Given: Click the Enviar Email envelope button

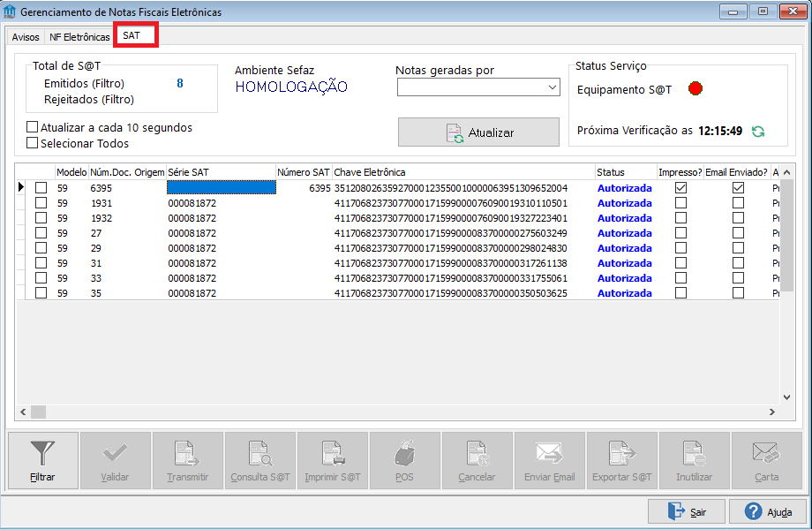Looking at the screenshot, I should (x=550, y=461).
